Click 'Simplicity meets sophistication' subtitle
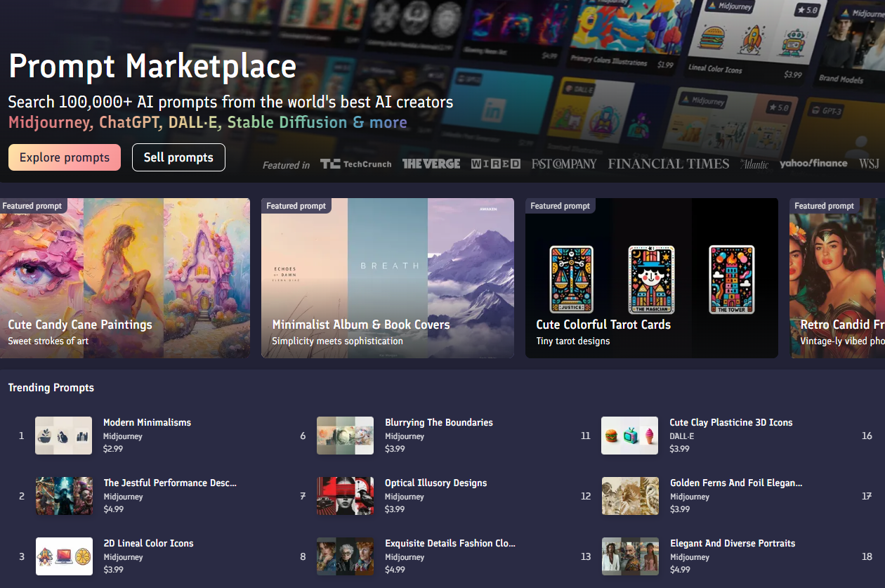This screenshot has height=588, width=885. 338,341
